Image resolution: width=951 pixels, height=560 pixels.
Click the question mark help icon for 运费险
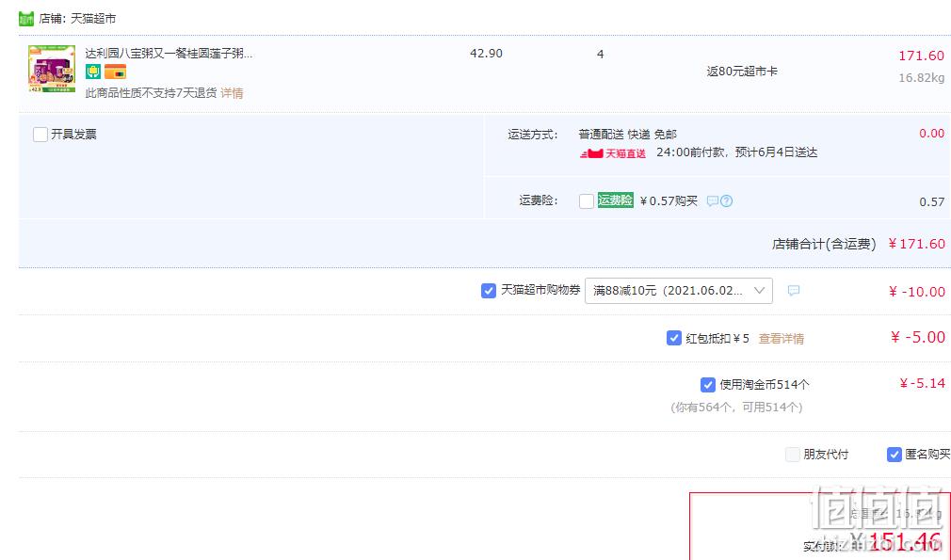coord(726,201)
